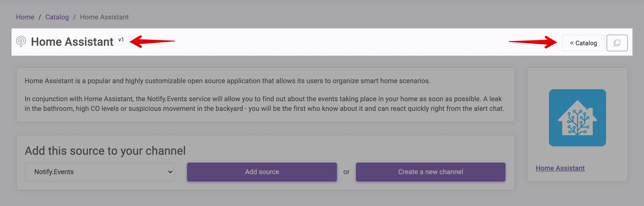644x206 pixels.
Task: Click the Add source button
Action: pos(262,172)
